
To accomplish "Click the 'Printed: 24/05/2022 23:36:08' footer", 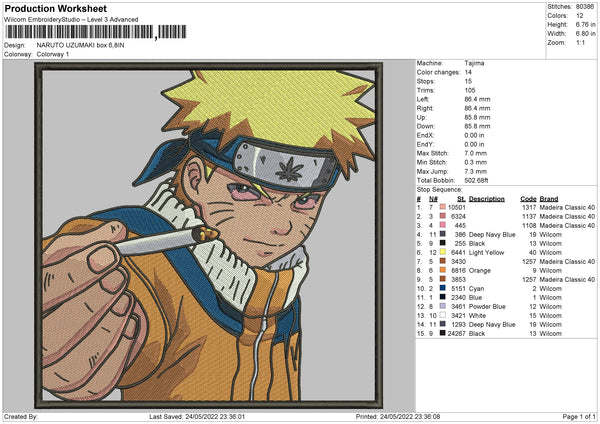I will [398, 417].
